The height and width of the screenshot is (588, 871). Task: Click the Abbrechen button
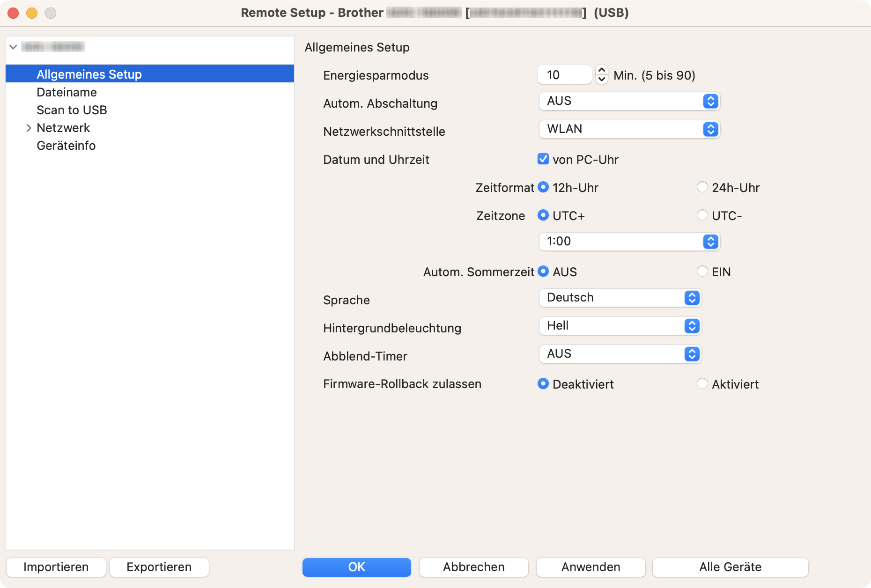click(x=474, y=567)
